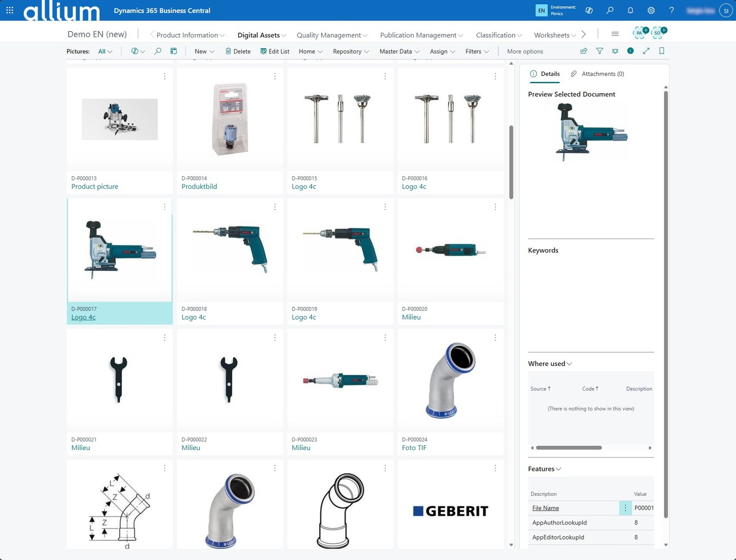This screenshot has height=560, width=736.
Task: Collapse the Where used section
Action: pos(550,364)
